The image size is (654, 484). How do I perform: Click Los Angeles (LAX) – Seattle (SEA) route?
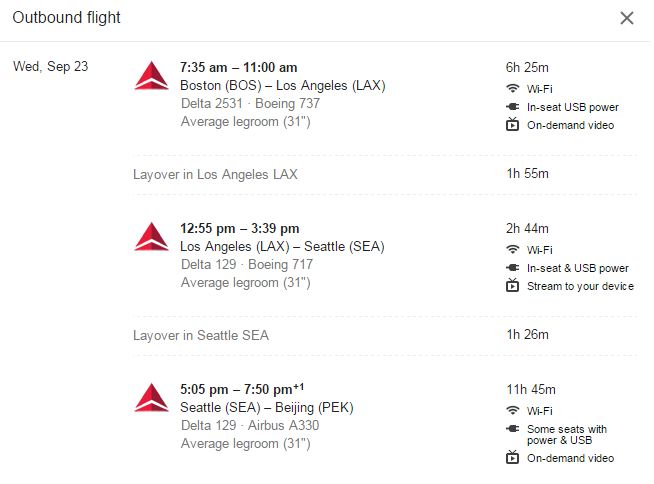click(x=282, y=247)
